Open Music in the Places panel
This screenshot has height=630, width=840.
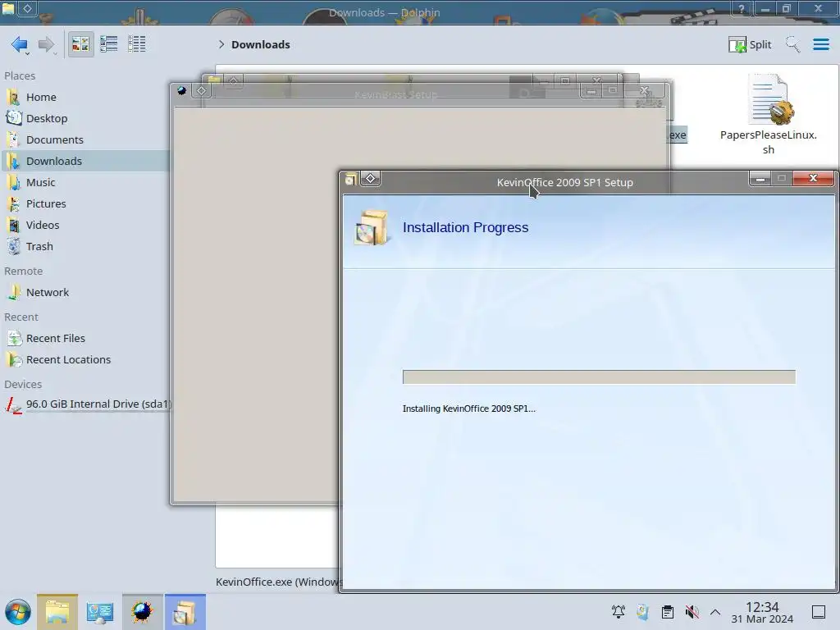tap(85, 183)
